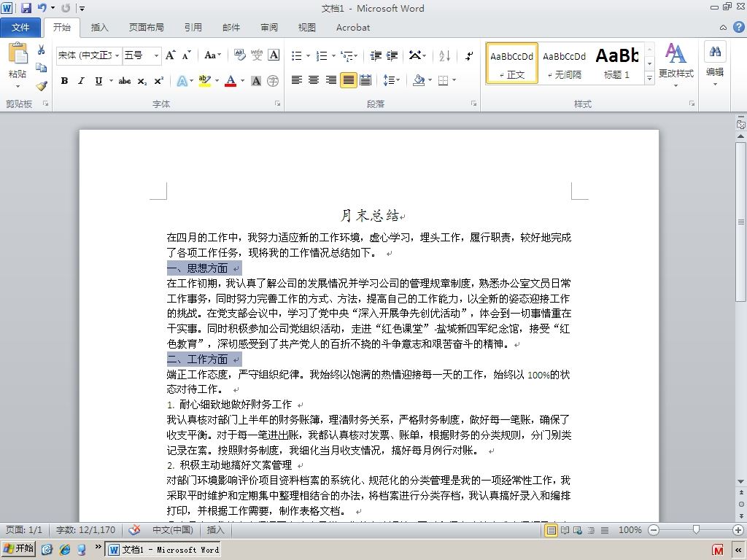Toggle Bold formatting button
Viewport: 747px width, 560px height.
64,81
